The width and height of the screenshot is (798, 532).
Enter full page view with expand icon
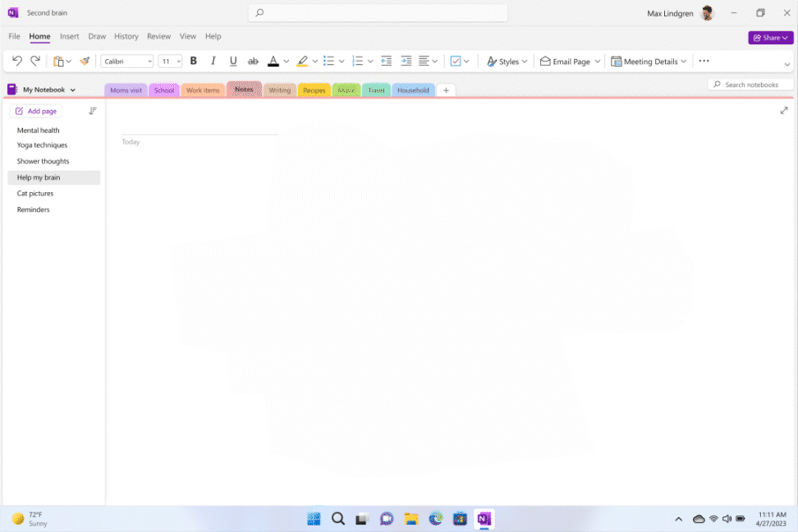tap(784, 111)
